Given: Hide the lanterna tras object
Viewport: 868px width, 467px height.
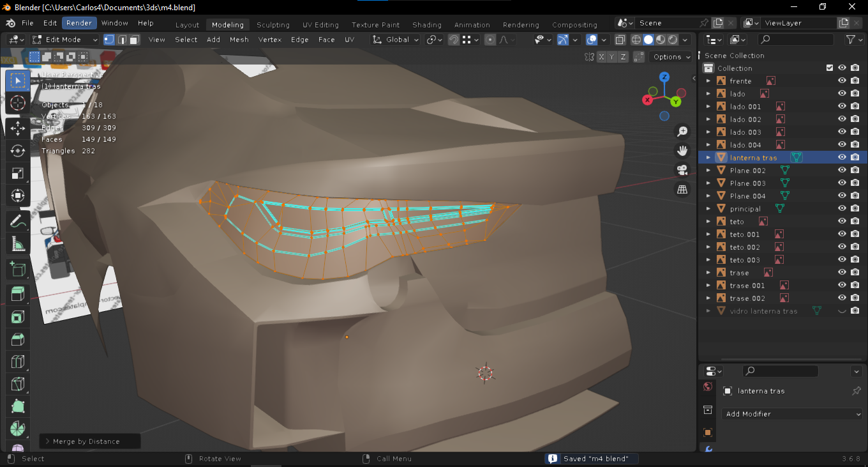Looking at the screenshot, I should click(842, 157).
